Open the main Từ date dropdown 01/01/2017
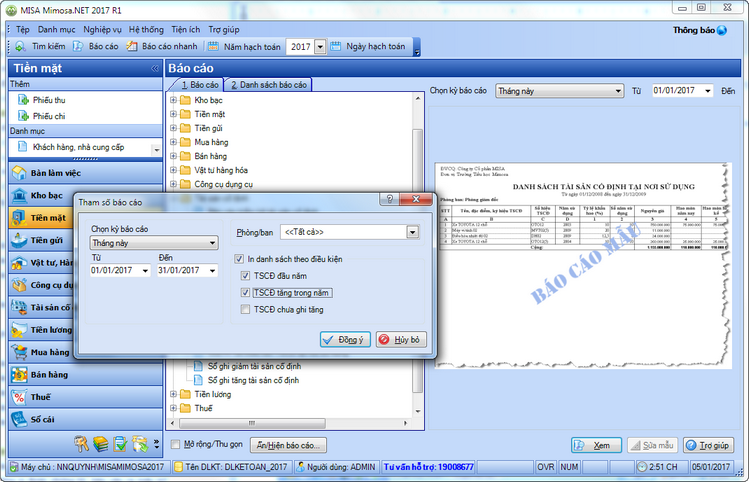The height and width of the screenshot is (482, 749). point(708,91)
